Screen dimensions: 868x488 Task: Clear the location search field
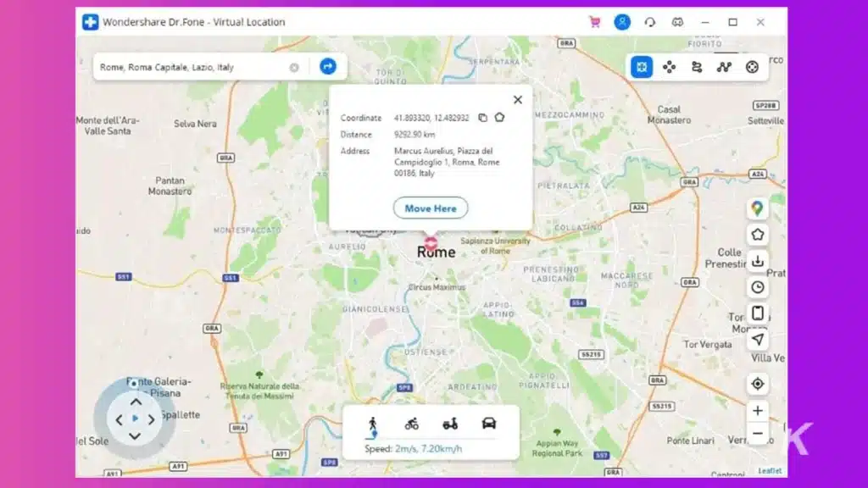point(294,68)
